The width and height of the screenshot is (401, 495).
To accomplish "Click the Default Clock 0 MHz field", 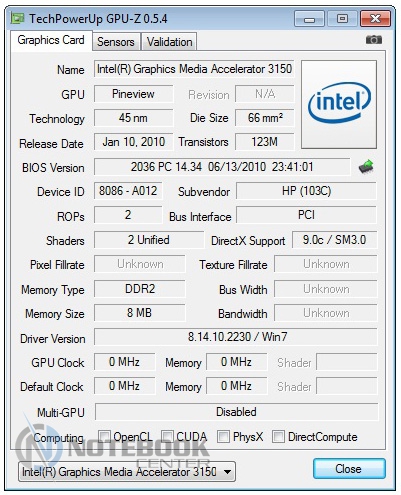I will 125,386.
